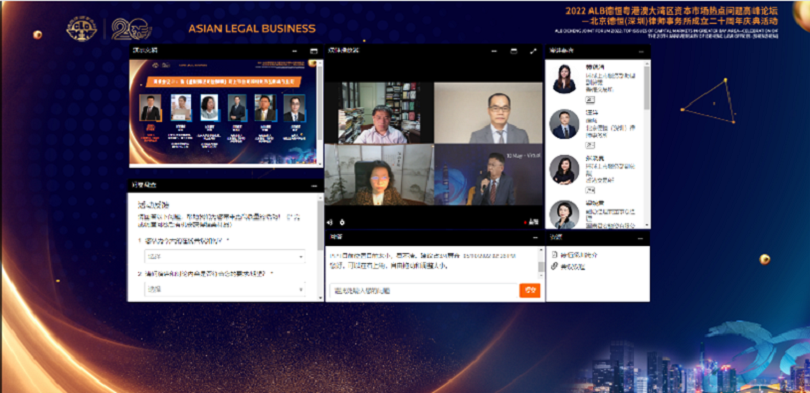Screen dimensions: 810x393
Task: Click the 20th anniversary logo in header
Action: [132, 29]
